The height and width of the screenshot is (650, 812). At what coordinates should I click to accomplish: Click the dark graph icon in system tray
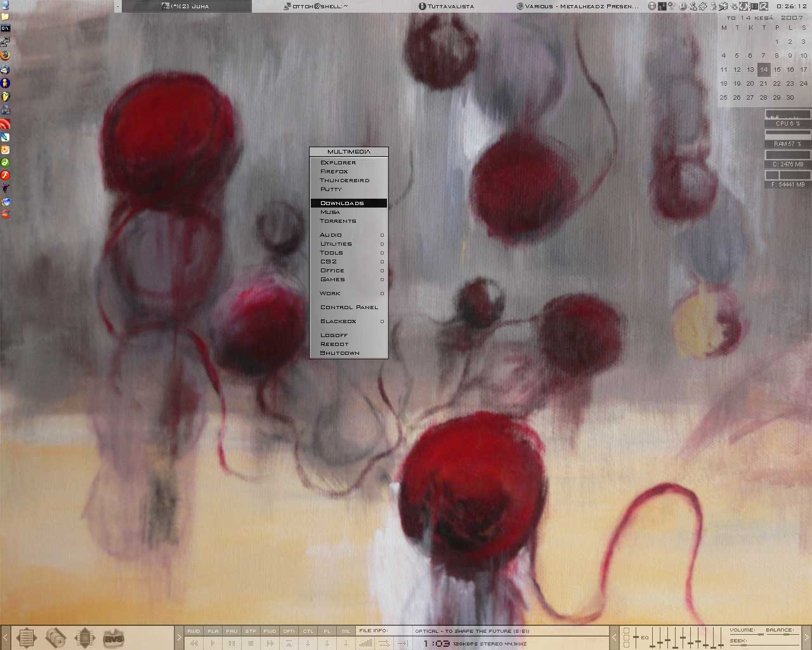tap(662, 6)
